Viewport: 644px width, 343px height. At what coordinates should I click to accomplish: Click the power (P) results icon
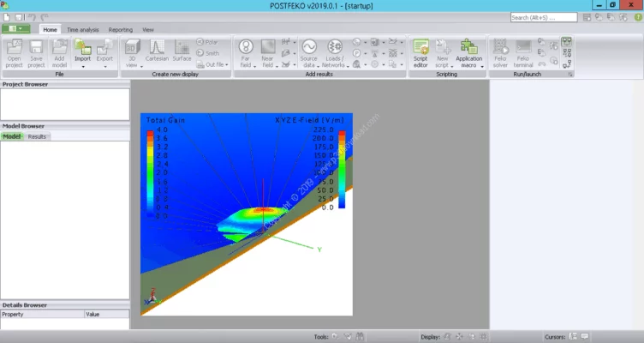coord(356,53)
